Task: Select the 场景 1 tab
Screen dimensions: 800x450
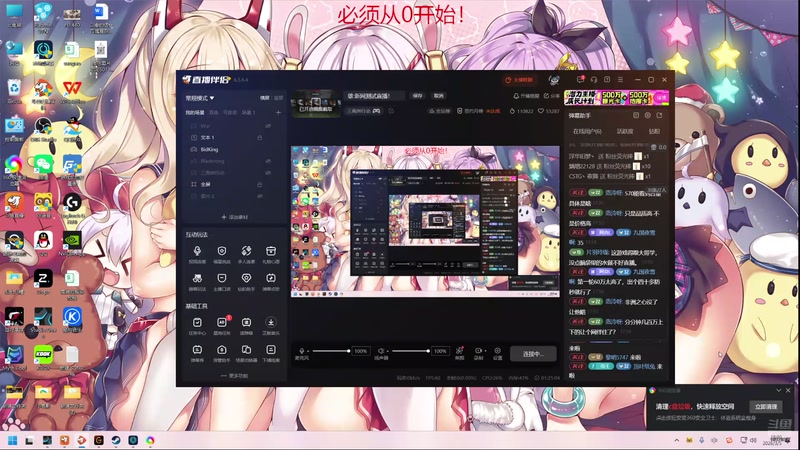Action: (248, 112)
